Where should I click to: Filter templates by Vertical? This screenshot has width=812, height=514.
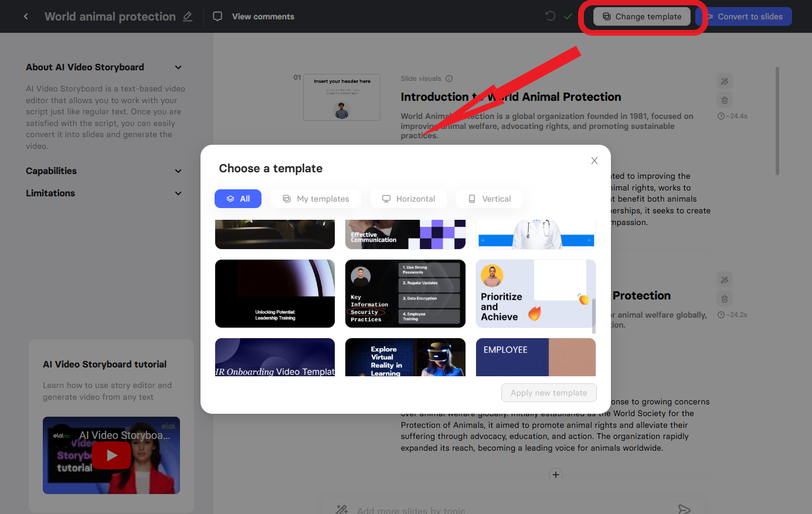click(x=490, y=199)
